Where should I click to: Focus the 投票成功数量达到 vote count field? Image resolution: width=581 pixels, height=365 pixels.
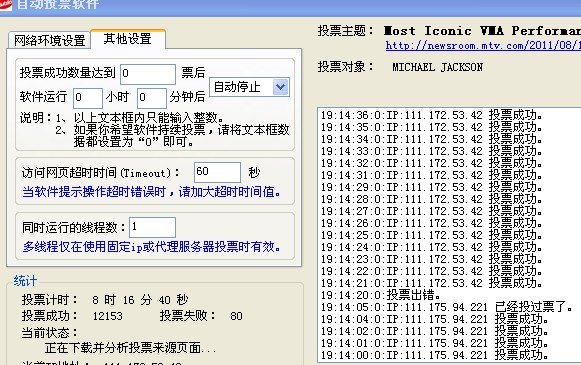pos(148,73)
